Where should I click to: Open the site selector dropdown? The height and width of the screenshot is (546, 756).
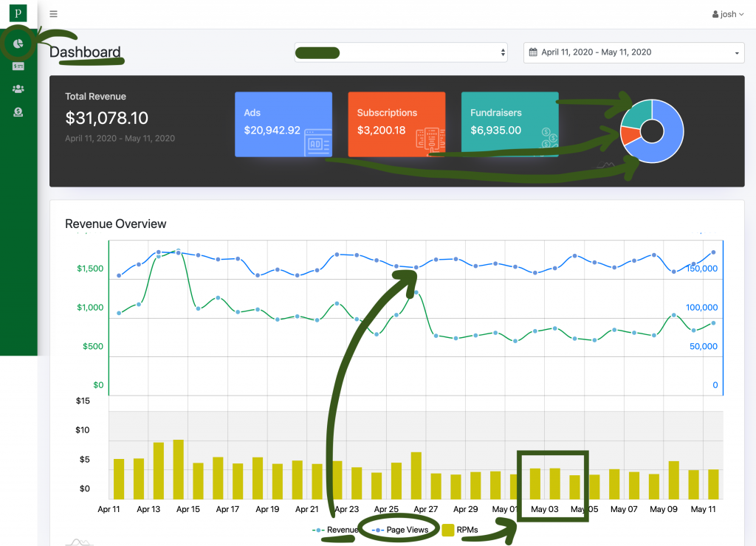pos(401,52)
